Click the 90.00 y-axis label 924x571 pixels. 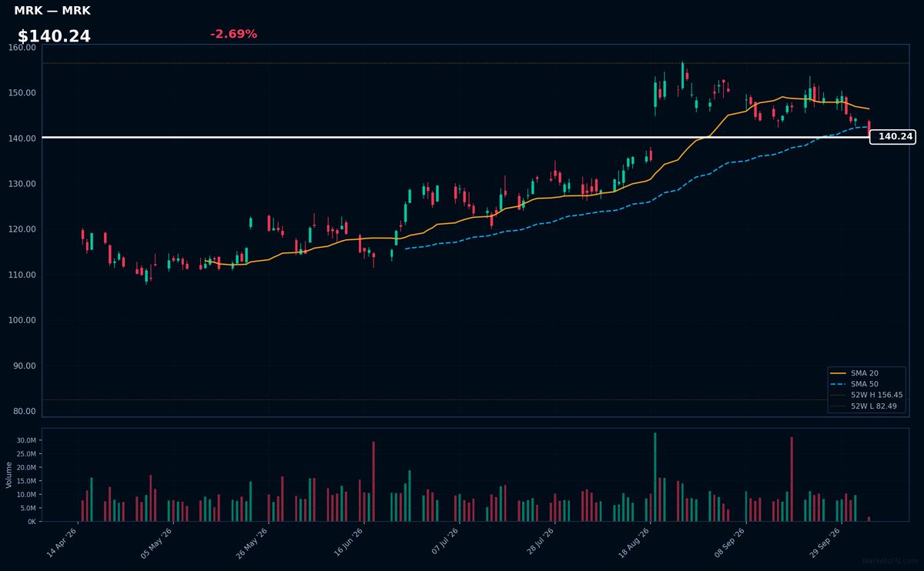click(25, 366)
